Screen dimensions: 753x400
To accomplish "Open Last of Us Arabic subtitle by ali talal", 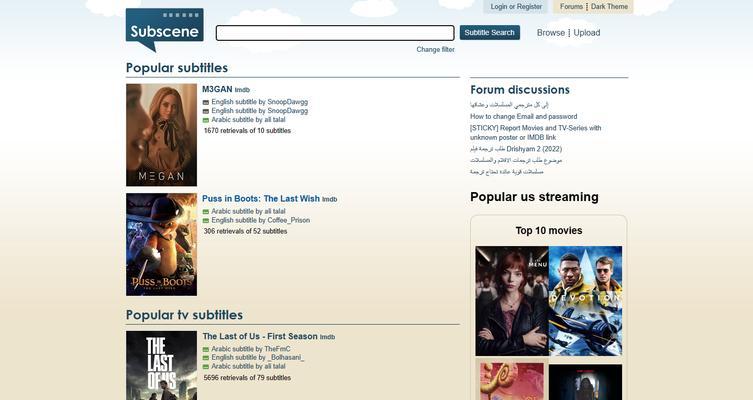I will (x=248, y=366).
